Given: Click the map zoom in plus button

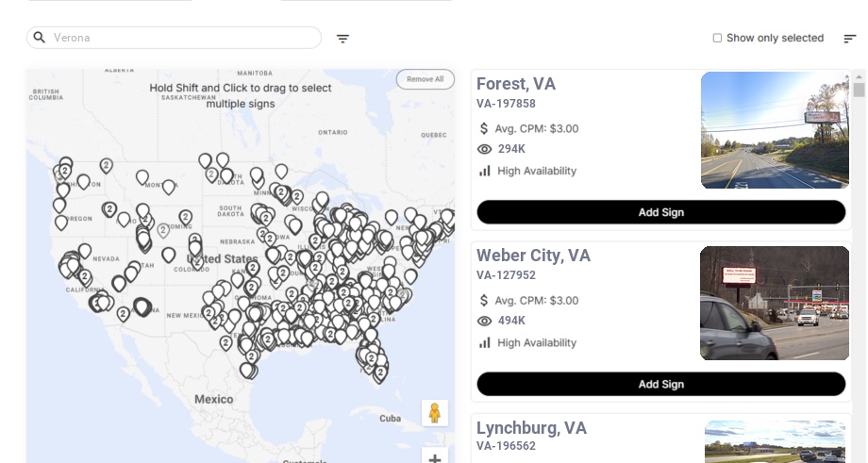Looking at the screenshot, I should 434,457.
